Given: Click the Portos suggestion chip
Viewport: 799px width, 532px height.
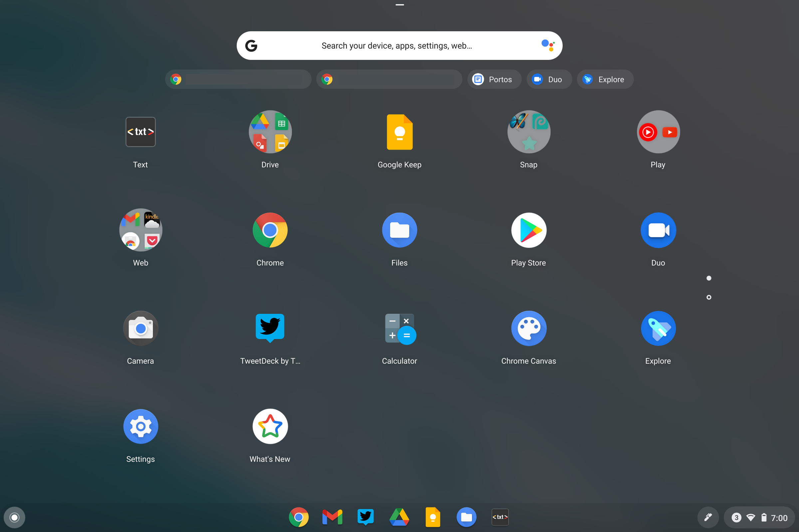Looking at the screenshot, I should click(494, 80).
